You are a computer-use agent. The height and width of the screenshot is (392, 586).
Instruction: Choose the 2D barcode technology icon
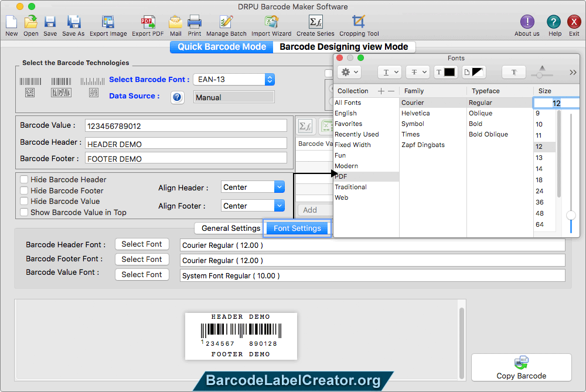61,87
